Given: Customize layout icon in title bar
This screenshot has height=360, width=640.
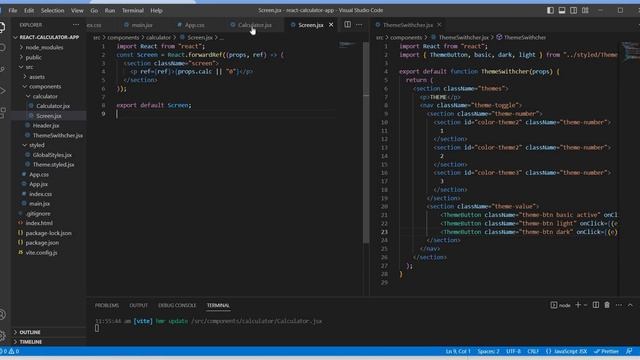Looking at the screenshot, I should (585, 10).
